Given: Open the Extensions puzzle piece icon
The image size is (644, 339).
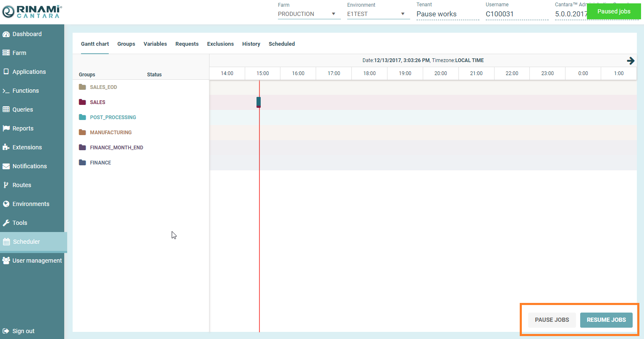Looking at the screenshot, I should [6, 147].
